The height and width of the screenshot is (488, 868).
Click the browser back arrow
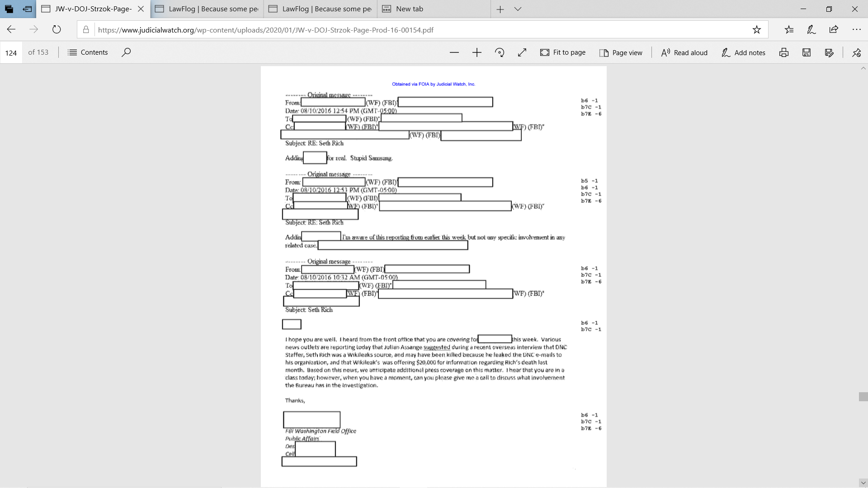[11, 29]
